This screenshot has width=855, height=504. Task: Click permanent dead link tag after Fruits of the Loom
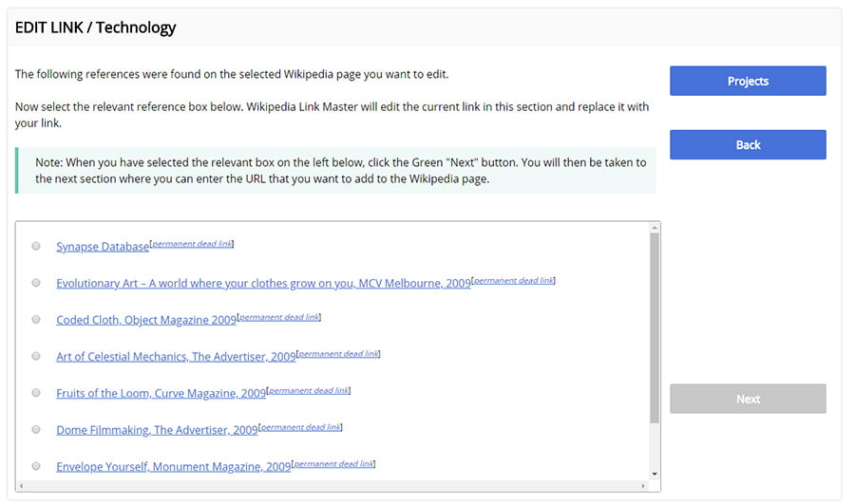(x=309, y=390)
